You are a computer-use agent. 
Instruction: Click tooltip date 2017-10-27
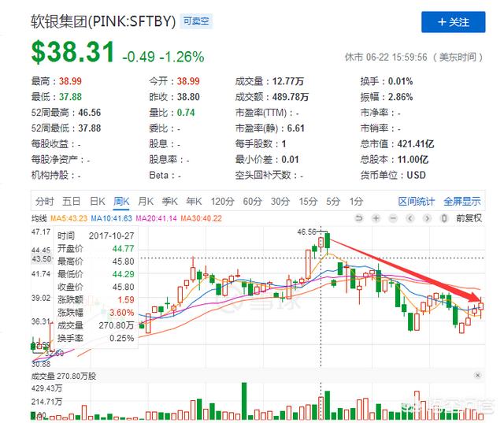(x=111, y=236)
